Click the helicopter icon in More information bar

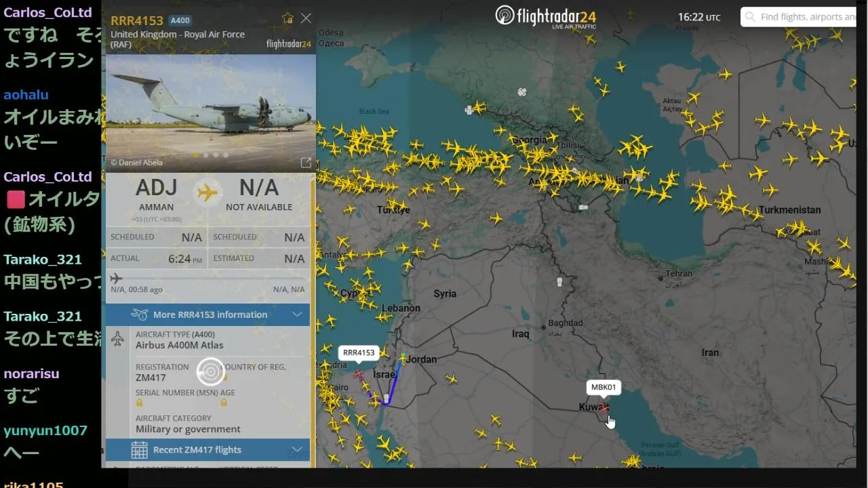coord(140,314)
